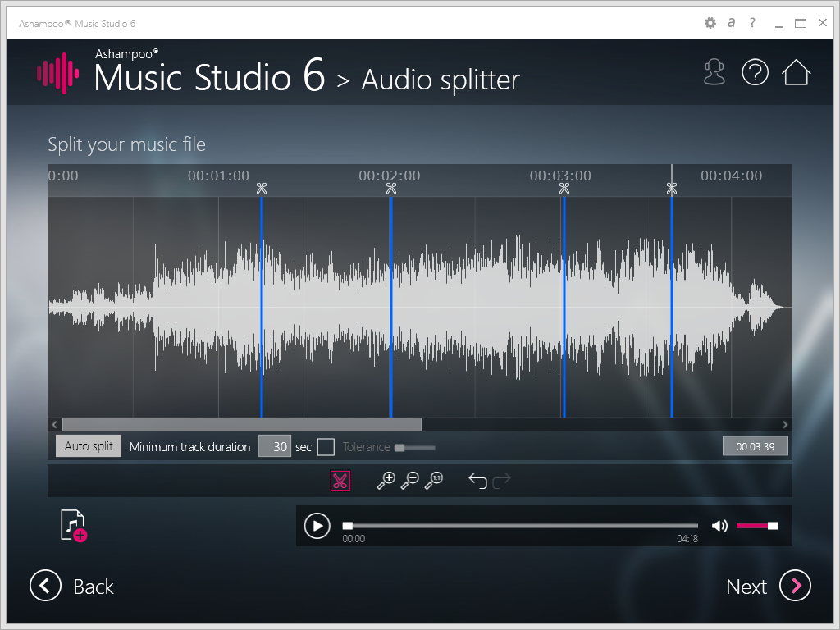Undo the last split action
This screenshot has height=630, width=840.
(x=477, y=481)
